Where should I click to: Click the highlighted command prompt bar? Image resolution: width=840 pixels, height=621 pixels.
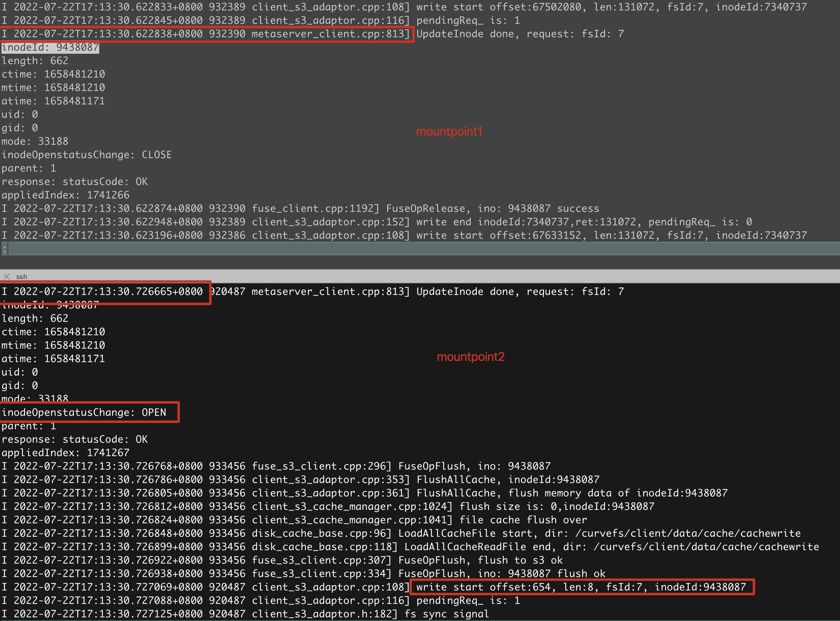[413, 249]
